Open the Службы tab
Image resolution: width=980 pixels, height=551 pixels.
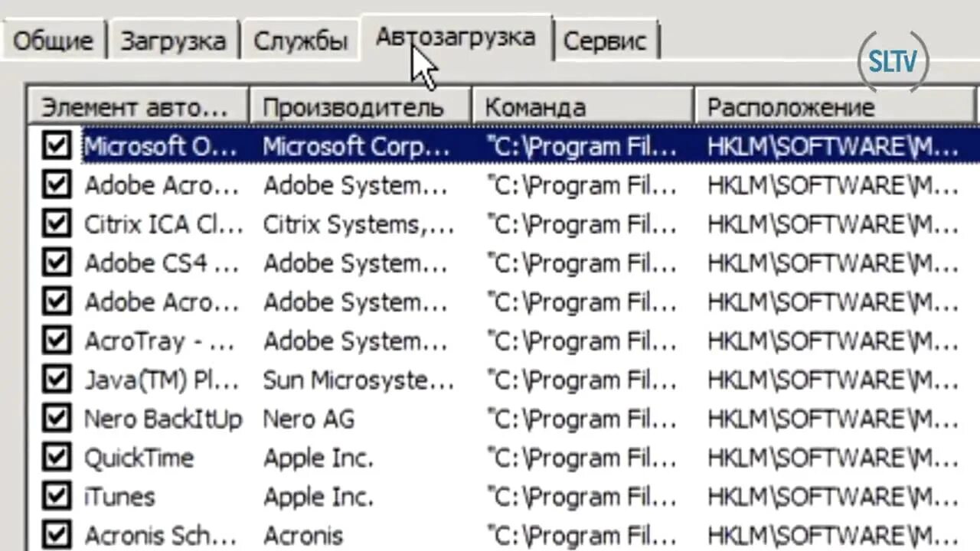click(x=300, y=41)
